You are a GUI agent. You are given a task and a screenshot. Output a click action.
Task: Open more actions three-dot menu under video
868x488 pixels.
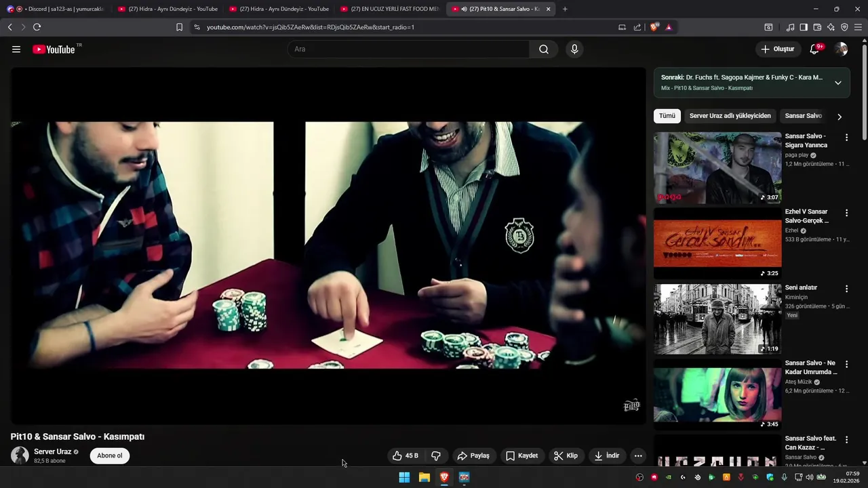638,455
